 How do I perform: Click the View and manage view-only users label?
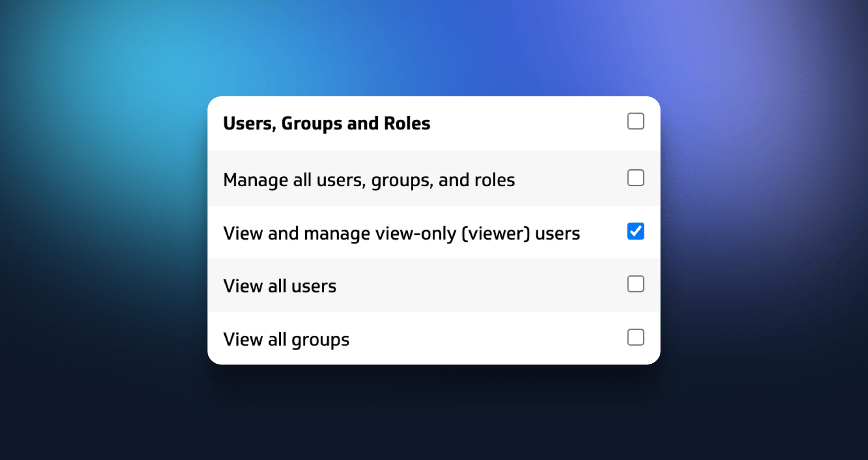(x=401, y=233)
